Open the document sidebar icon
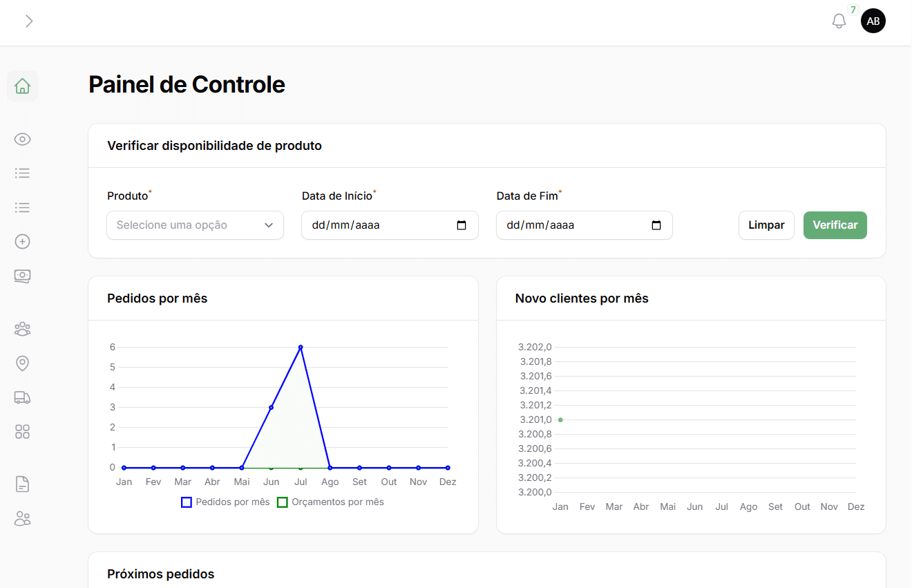 22,484
